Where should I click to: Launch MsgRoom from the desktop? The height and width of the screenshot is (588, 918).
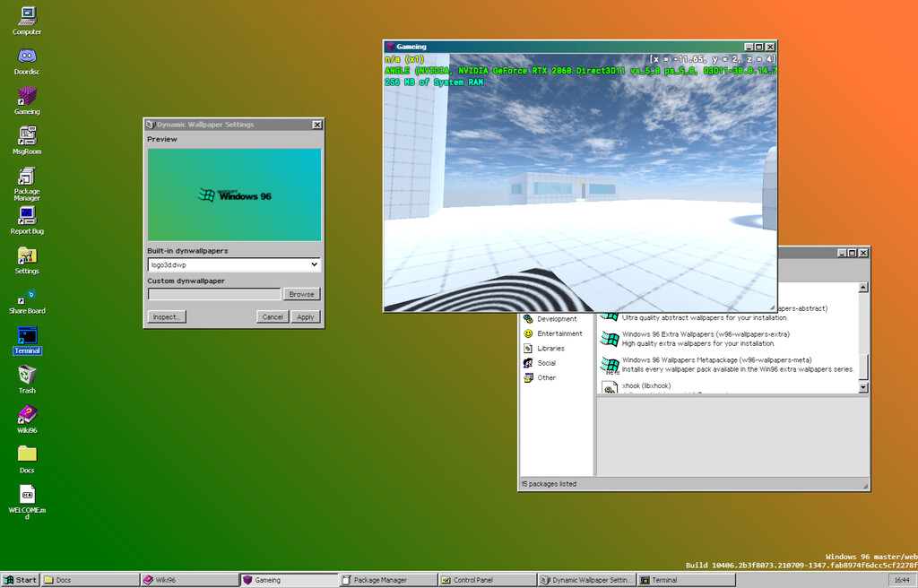click(27, 136)
